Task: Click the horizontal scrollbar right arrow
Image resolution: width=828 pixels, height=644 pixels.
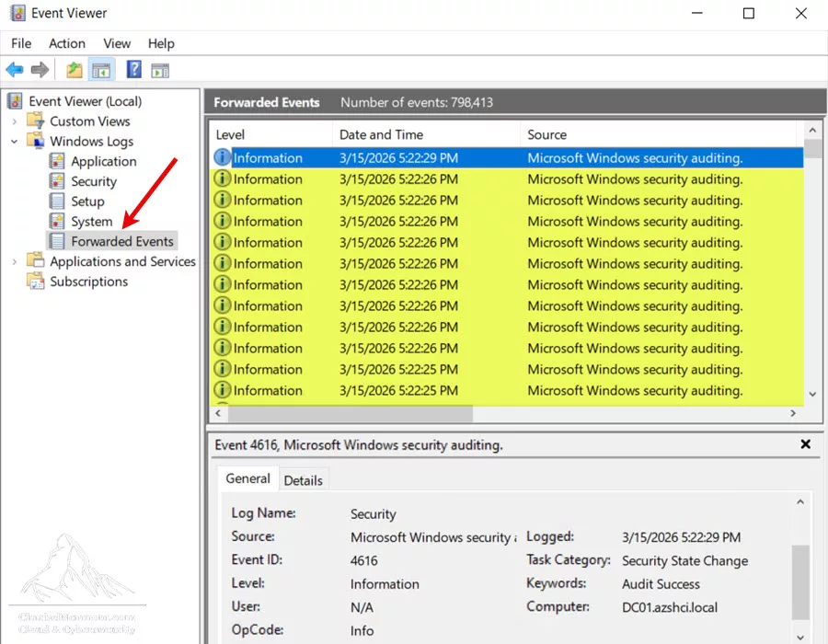Action: (793, 413)
